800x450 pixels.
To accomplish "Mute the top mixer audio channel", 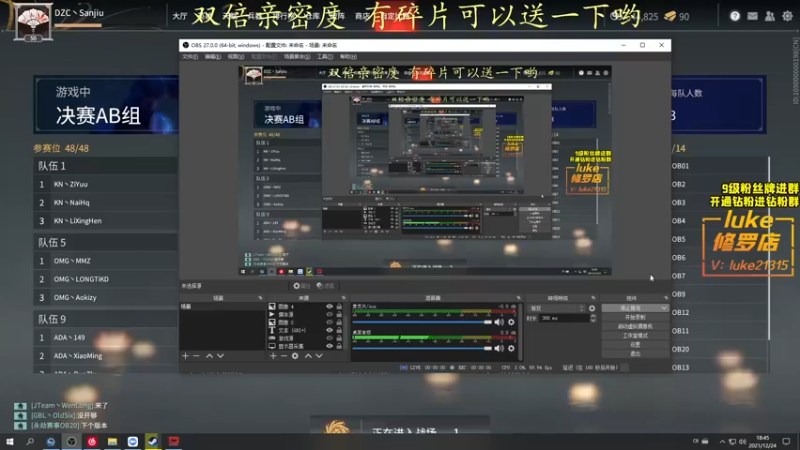I will coord(499,322).
